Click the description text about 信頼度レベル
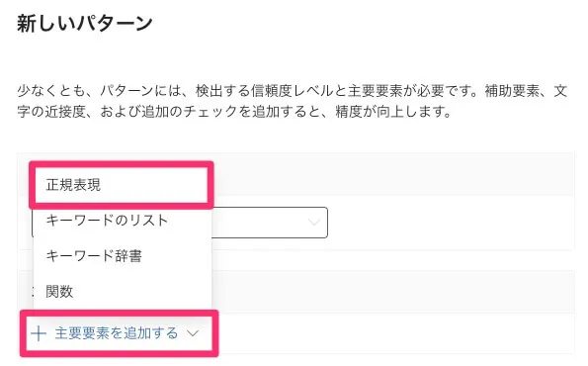The width and height of the screenshot is (588, 366). pos(293,101)
